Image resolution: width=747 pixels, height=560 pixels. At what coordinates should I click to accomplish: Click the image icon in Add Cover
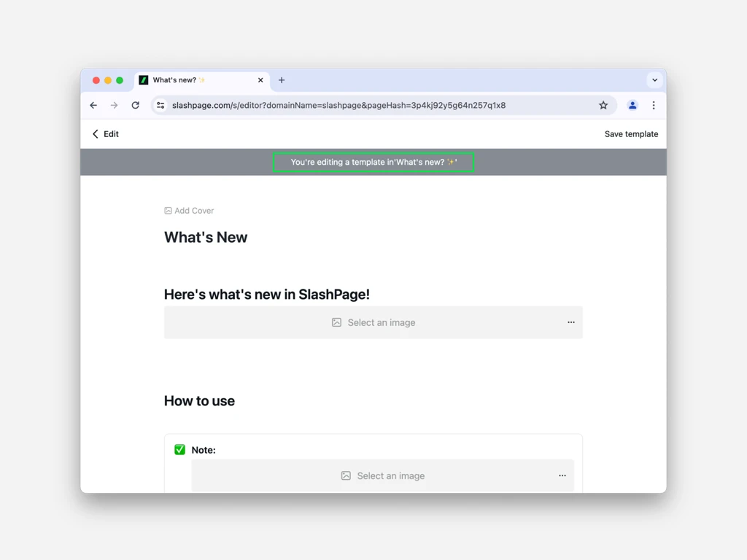click(168, 211)
